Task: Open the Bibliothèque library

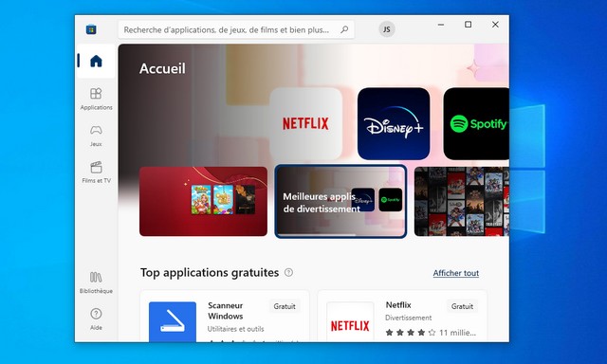Action: point(96,282)
